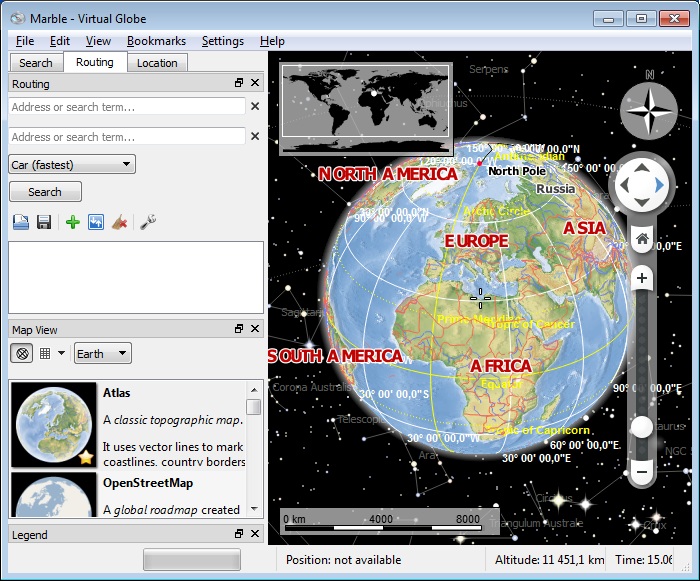This screenshot has height=581, width=700.
Task: Clear the route with broom icon
Action: coord(119,222)
